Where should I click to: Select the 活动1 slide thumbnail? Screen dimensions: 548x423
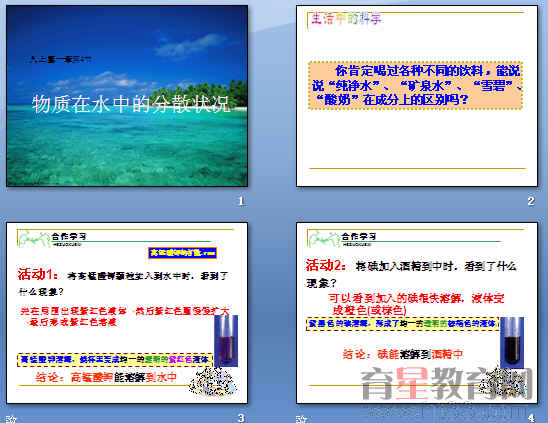[127, 313]
